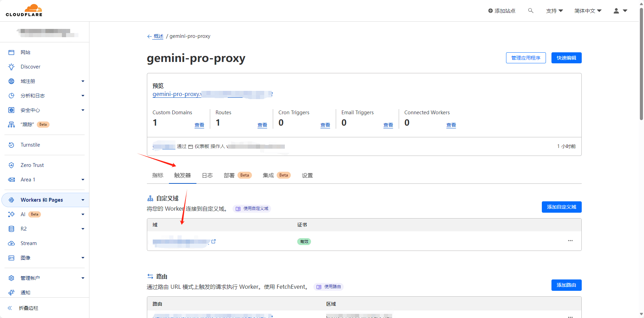
Task: Expand the 分析和日志 sidebar section
Action: [83, 96]
